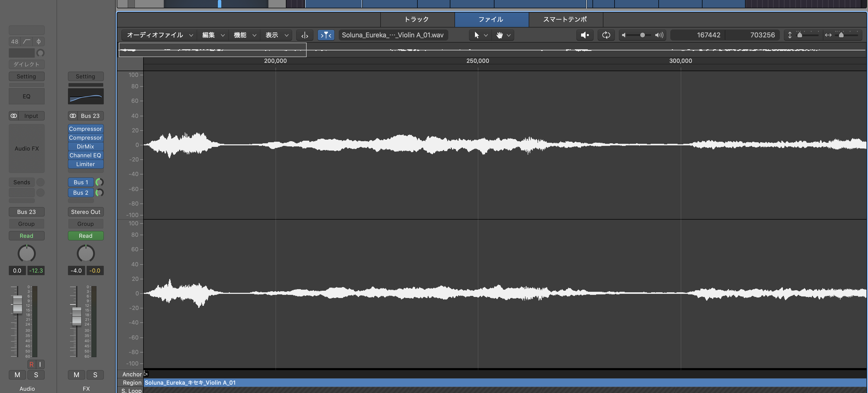
Task: Toggle Input monitoring on Audio channel
Action: point(40,364)
